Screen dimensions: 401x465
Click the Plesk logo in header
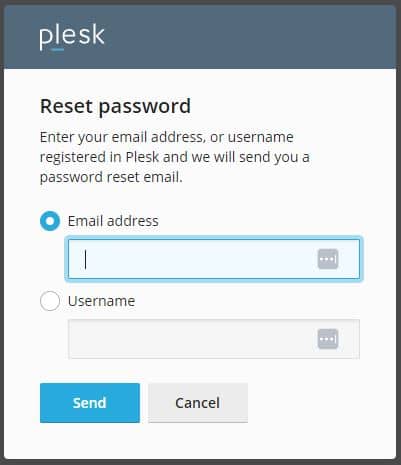coord(72,37)
